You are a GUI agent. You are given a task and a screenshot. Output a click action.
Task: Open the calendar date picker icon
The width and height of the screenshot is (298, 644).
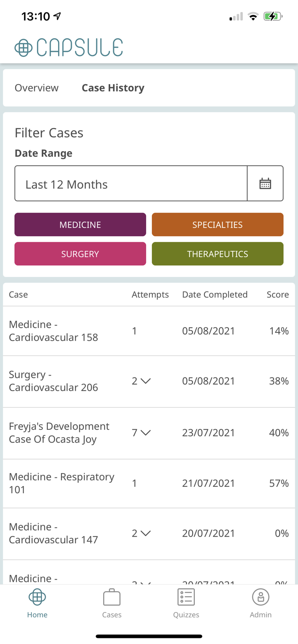click(x=265, y=183)
